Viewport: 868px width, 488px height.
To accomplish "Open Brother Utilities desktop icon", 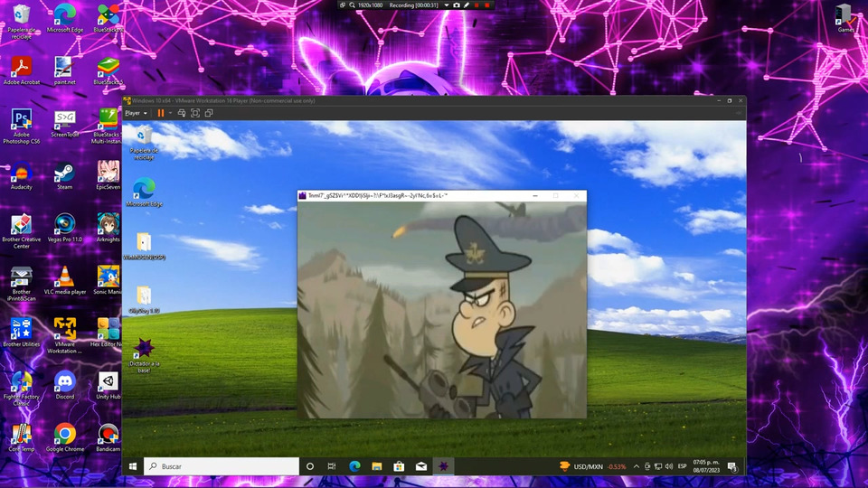I will click(x=22, y=333).
